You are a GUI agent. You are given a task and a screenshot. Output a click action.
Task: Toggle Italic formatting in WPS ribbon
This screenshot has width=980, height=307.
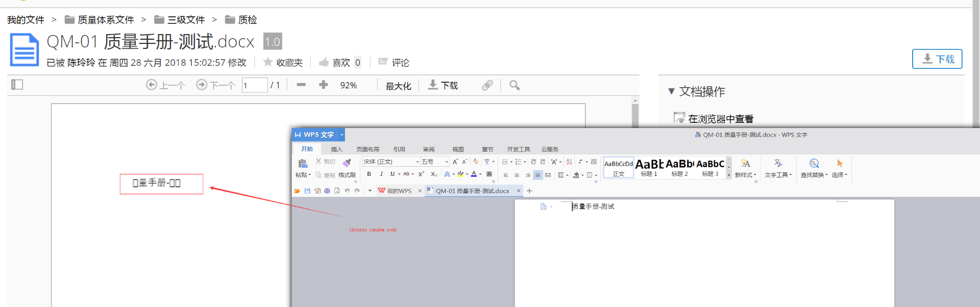pos(381,174)
